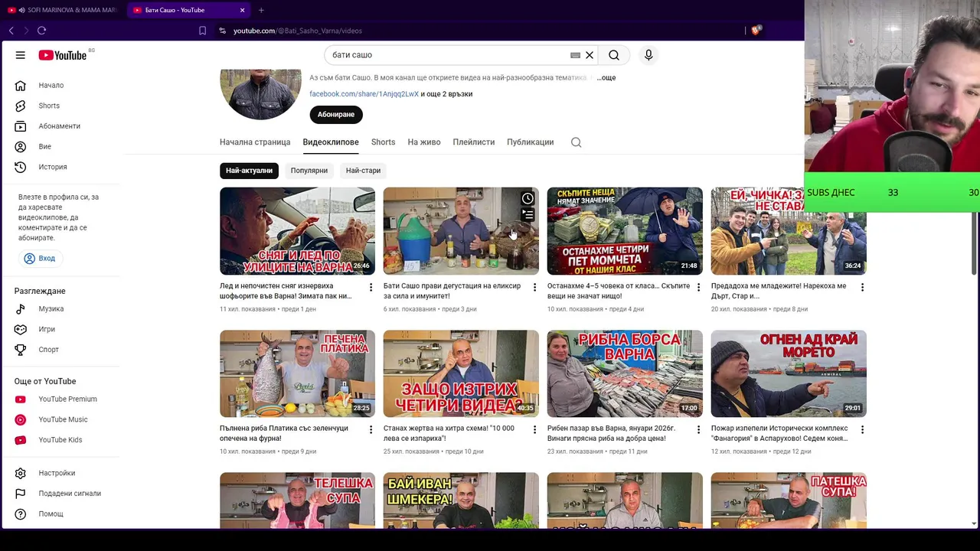Open the on-screen keyboard icon in search
Image resolution: width=980 pixels, height=551 pixels.
(x=575, y=55)
